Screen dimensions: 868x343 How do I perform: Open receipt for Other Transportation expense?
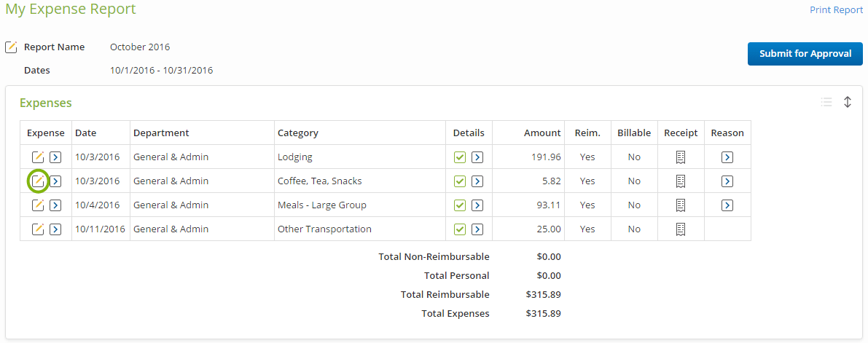(x=681, y=229)
